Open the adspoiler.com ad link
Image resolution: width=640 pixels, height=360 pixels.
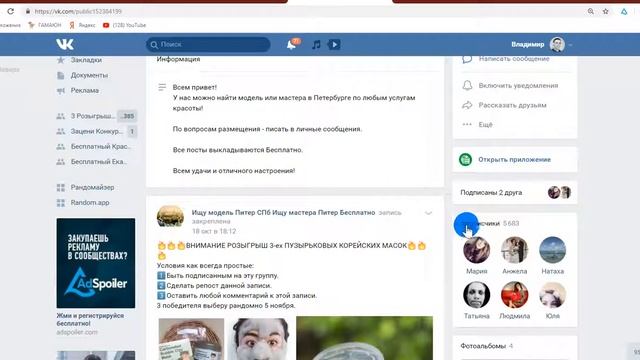pos(77,332)
